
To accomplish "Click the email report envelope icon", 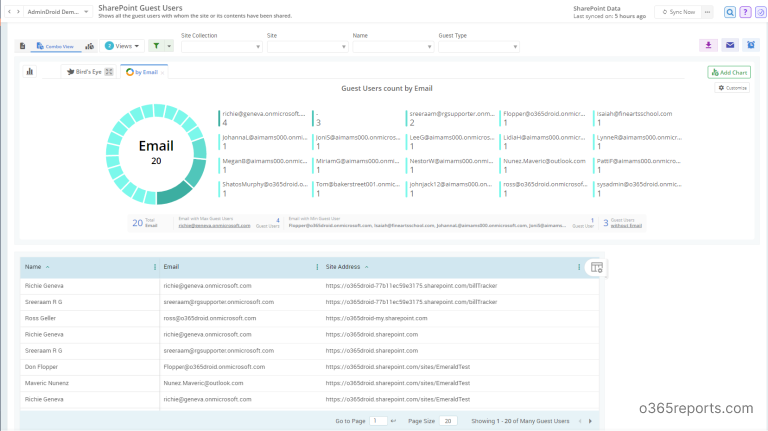I will [730, 45].
